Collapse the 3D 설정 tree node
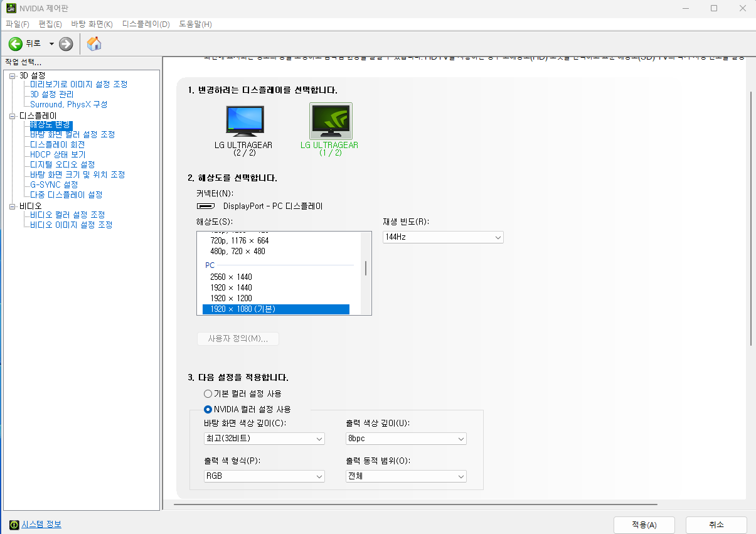Screen dimensions: 756x534 tap(13, 75)
